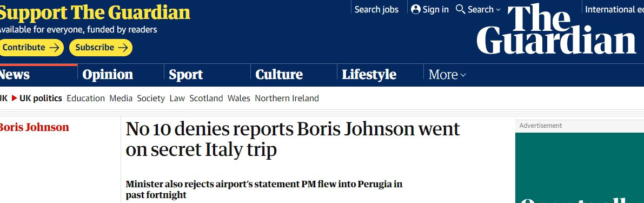Click the Search magnifying glass icon
The width and height of the screenshot is (644, 203).
pyautogui.click(x=460, y=9)
